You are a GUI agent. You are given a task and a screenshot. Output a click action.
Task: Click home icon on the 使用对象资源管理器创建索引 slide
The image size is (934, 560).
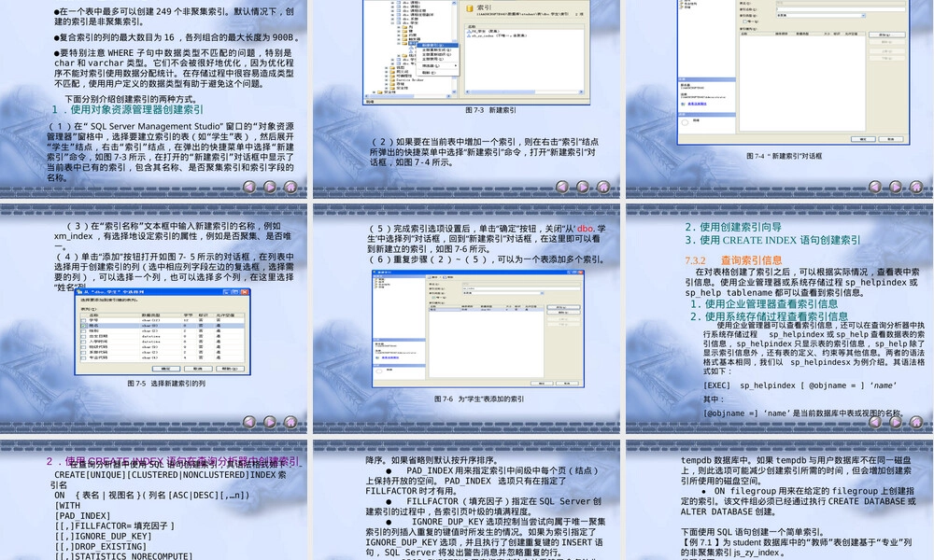(x=290, y=187)
